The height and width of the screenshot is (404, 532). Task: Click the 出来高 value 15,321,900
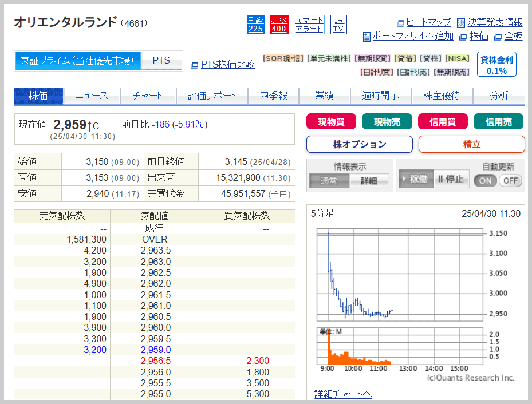coord(238,177)
